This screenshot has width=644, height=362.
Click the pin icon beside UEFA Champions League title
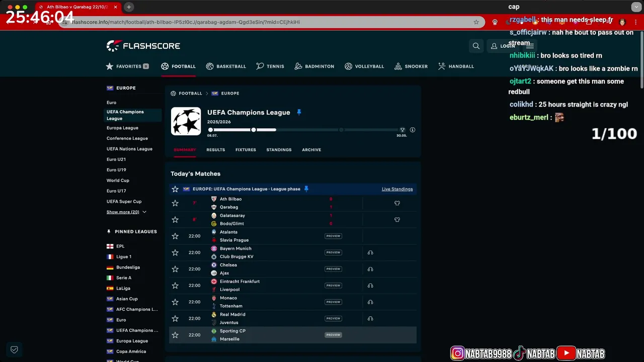tap(299, 113)
